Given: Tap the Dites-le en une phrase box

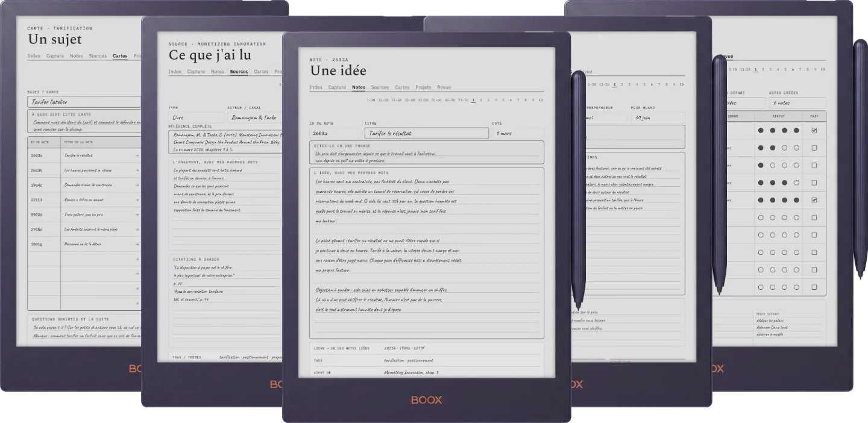Looking at the screenshot, I should tap(426, 153).
